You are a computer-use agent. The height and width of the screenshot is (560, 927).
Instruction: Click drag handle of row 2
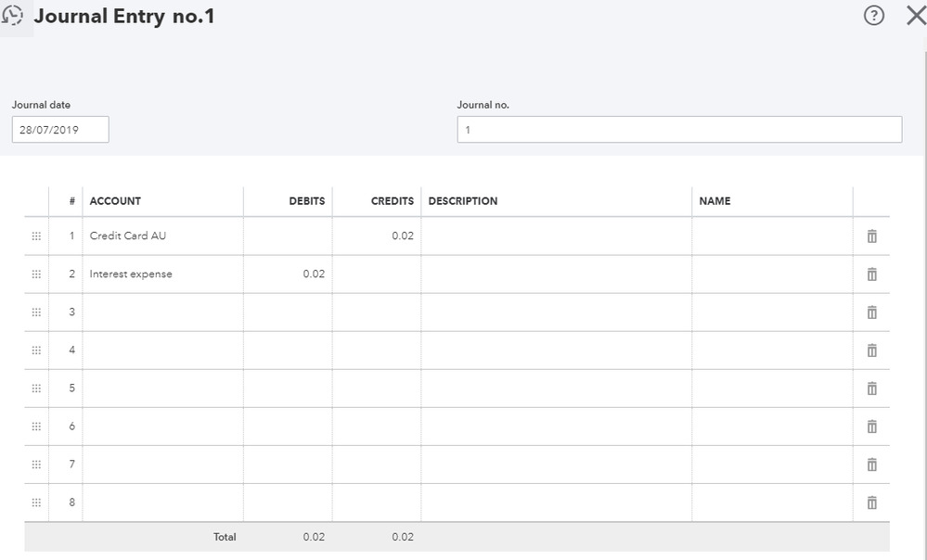click(36, 274)
